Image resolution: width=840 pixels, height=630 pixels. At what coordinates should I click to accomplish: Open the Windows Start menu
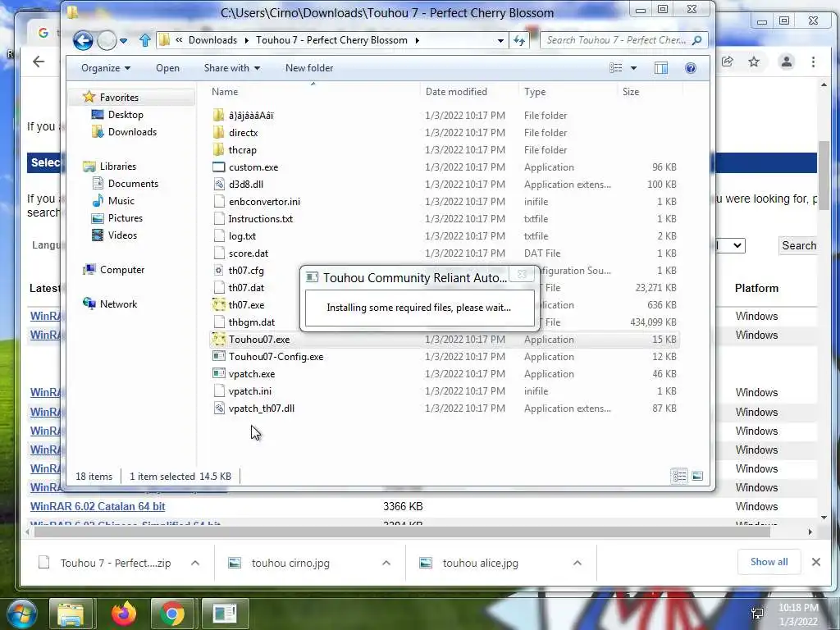coord(21,614)
